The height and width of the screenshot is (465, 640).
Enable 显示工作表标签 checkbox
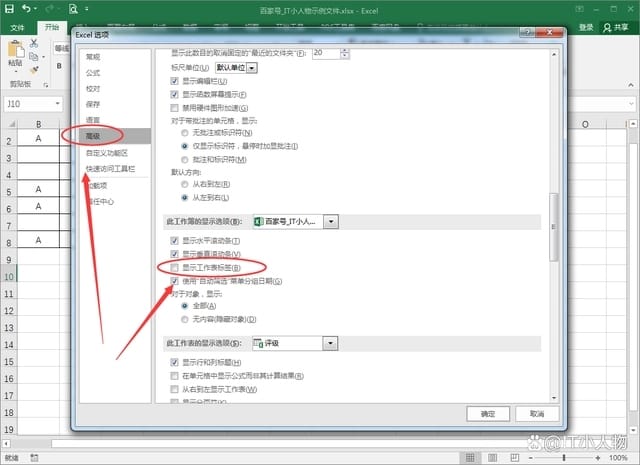(174, 268)
